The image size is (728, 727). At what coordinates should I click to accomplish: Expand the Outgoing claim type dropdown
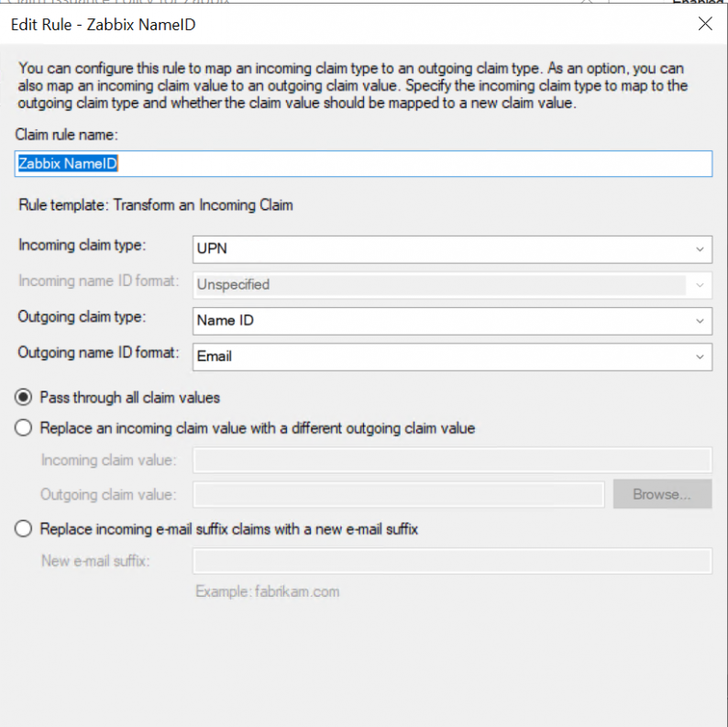452,321
